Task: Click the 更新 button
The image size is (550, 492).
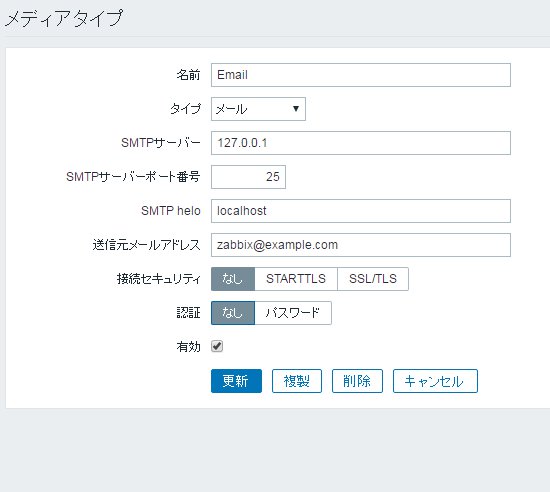Action: (236, 381)
